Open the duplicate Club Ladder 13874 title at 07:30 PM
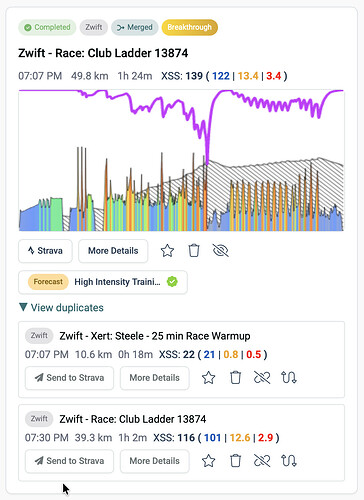Screen dimensions: 364x500 tap(133, 419)
